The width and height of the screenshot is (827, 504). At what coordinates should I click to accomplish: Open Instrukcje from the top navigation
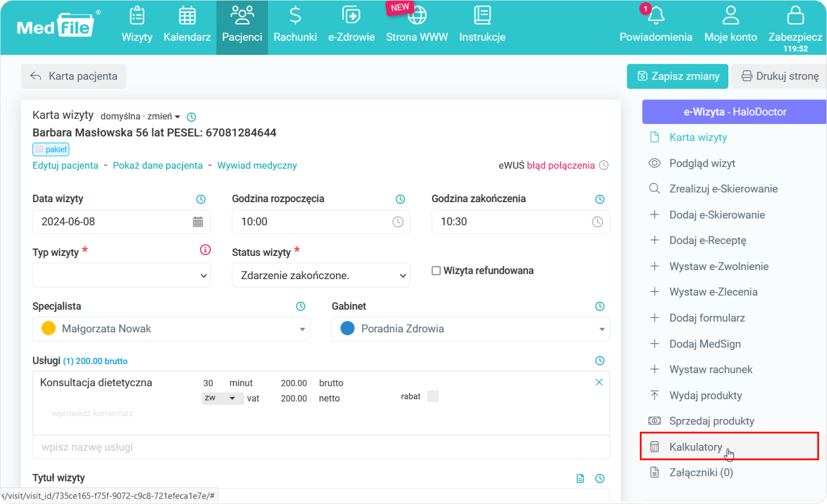pyautogui.click(x=482, y=25)
